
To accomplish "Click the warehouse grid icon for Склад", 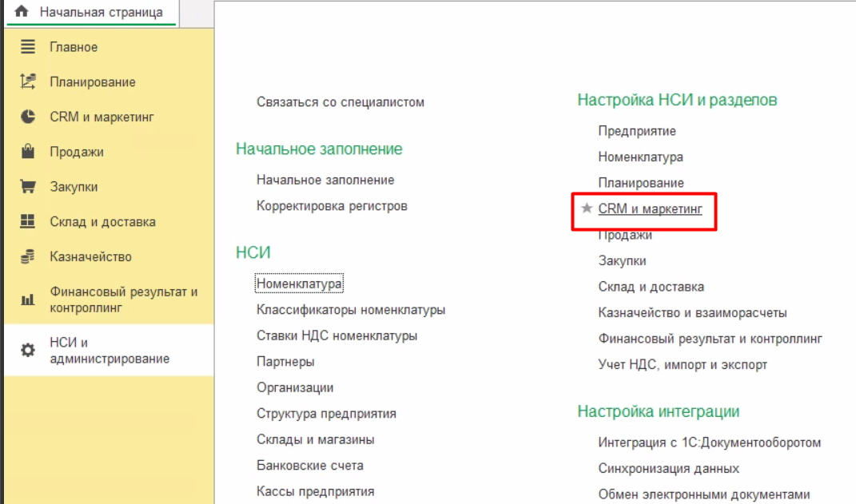I will (x=28, y=221).
